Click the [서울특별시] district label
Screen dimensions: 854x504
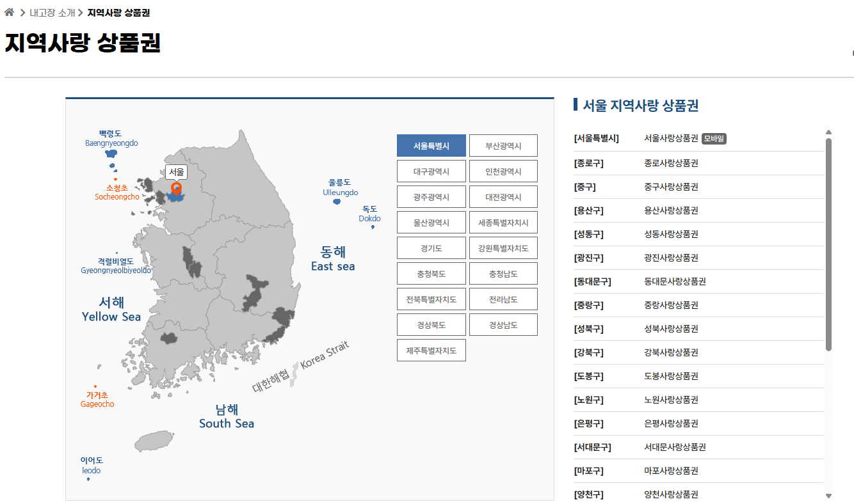point(597,139)
